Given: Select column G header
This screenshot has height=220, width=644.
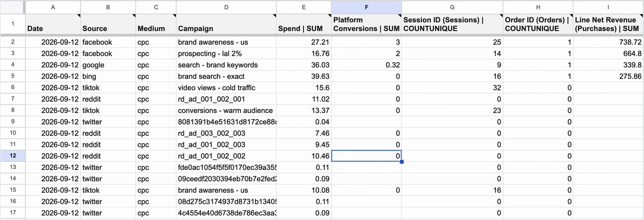Looking at the screenshot, I should click(453, 7).
